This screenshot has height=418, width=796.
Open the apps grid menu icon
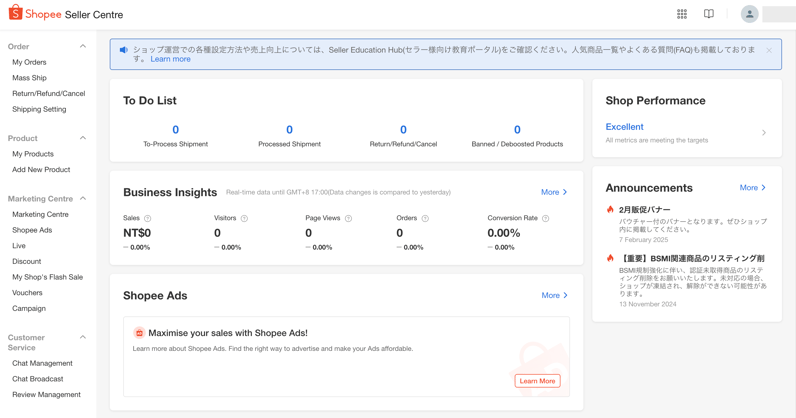pos(682,14)
